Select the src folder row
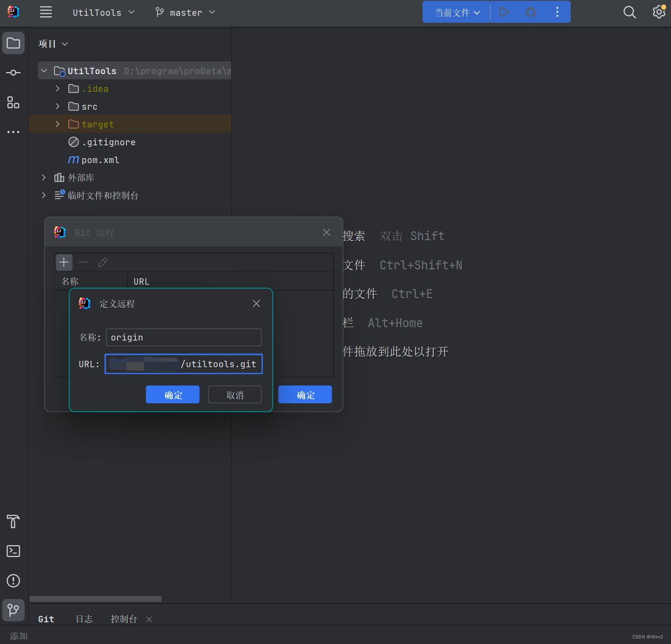Image resolution: width=671 pixels, height=644 pixels. click(130, 106)
